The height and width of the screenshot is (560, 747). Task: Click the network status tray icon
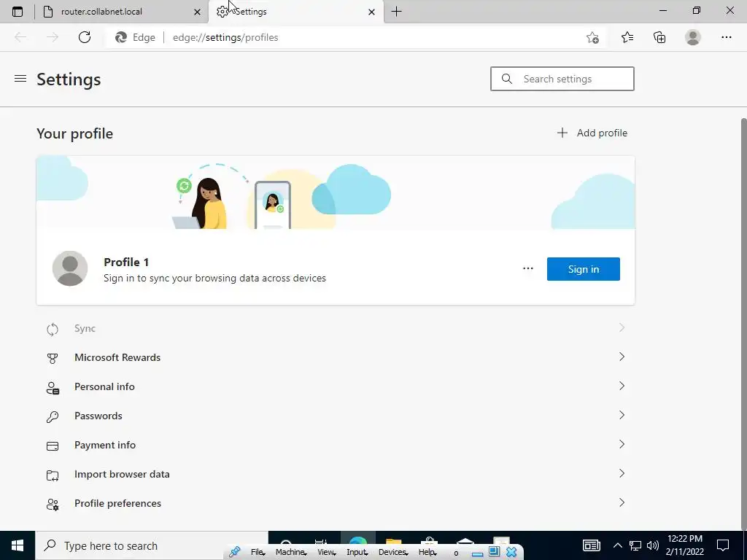click(x=635, y=545)
